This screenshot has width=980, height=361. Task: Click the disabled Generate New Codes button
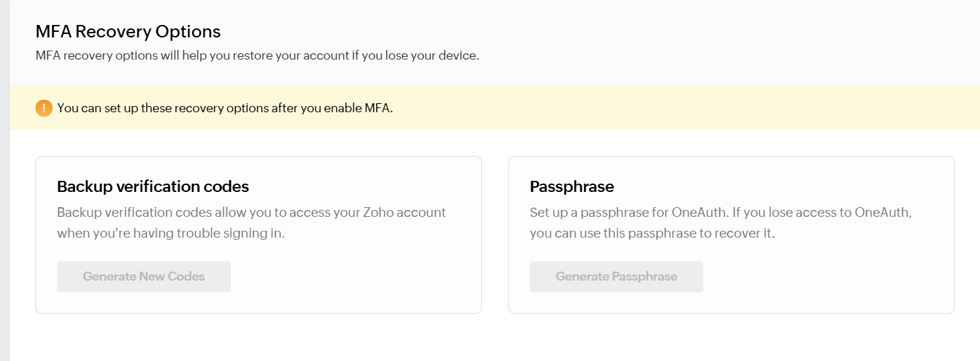pyautogui.click(x=144, y=276)
